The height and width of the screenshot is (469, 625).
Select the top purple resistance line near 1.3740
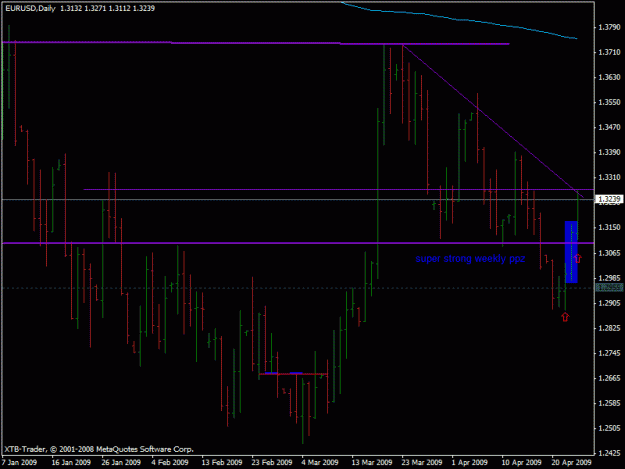point(256,43)
